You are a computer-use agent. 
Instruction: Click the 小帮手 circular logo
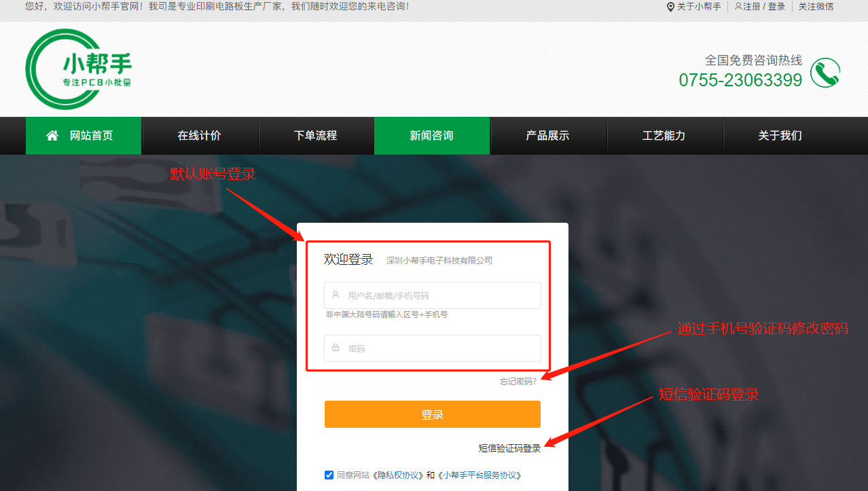tap(78, 68)
